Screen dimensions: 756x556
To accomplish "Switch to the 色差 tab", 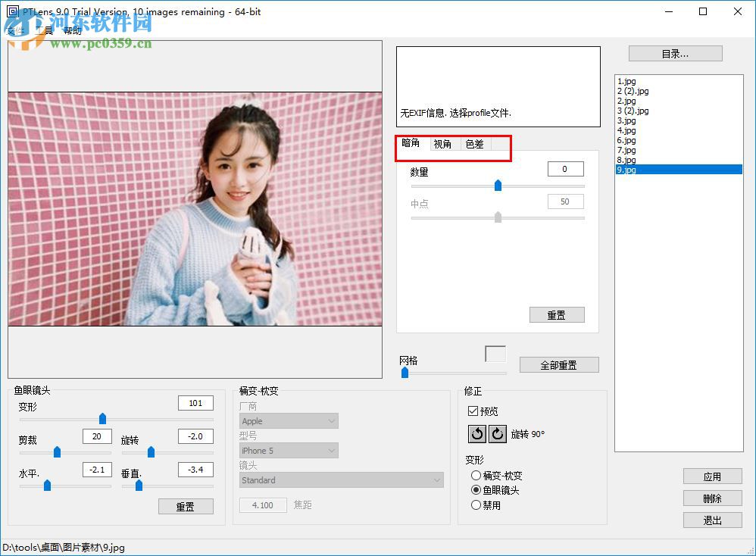I will (473, 144).
